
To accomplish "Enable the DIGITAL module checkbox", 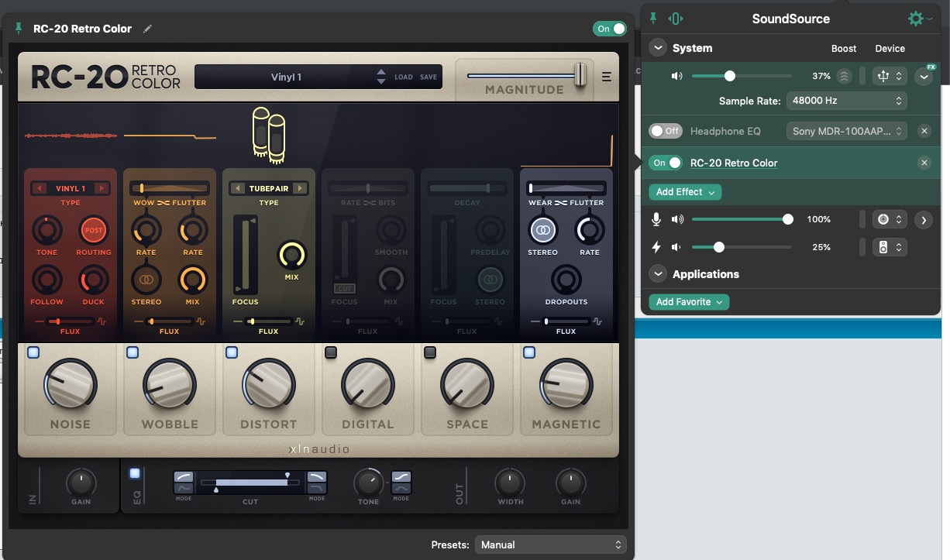I will coord(331,352).
